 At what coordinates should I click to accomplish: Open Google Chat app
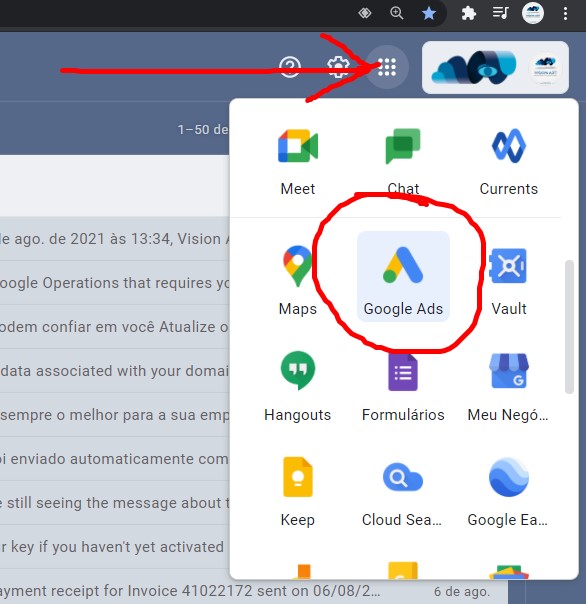[x=403, y=162]
